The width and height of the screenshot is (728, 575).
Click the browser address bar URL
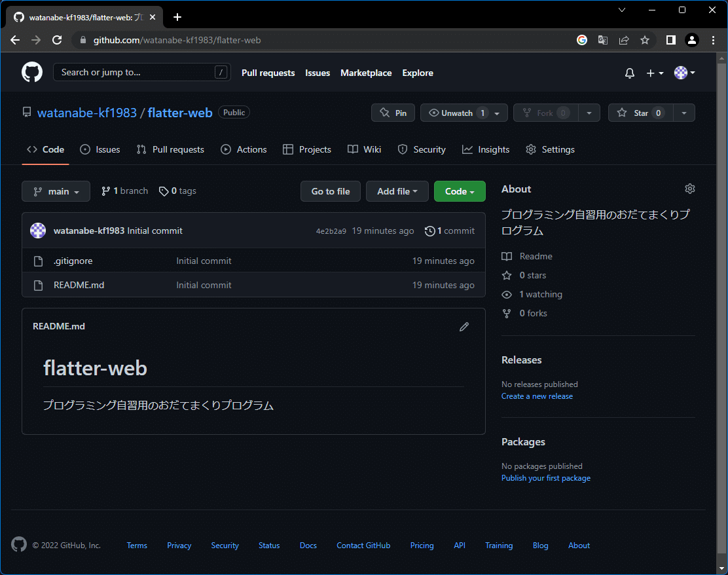tap(177, 40)
